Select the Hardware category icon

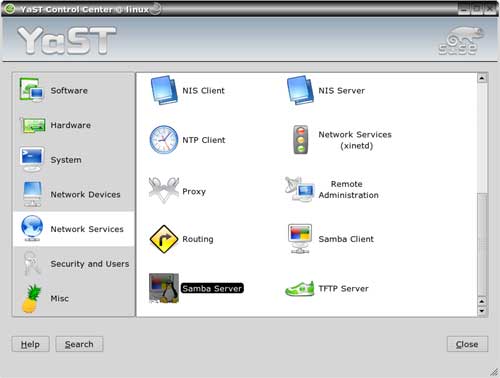pos(33,126)
